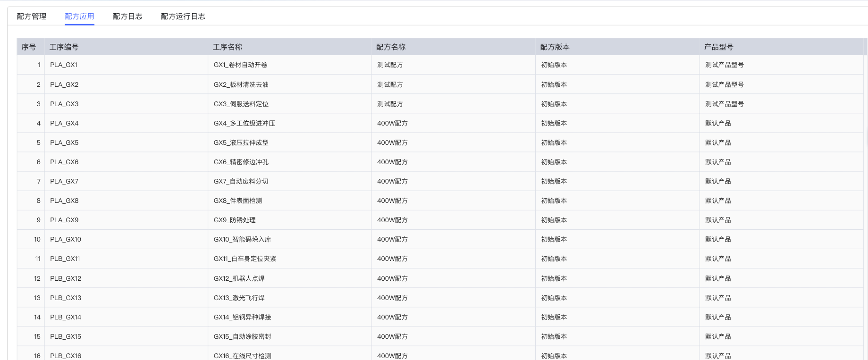
Task: Select the GX5_液压拉伸成型 cell
Action: 241,143
